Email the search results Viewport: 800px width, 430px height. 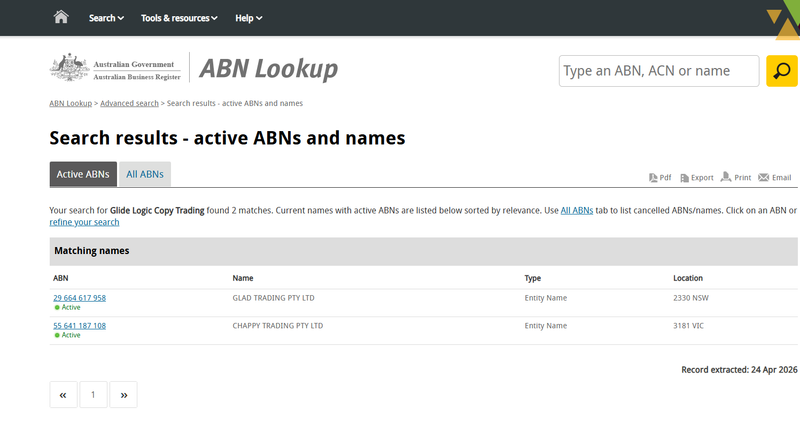coord(774,178)
